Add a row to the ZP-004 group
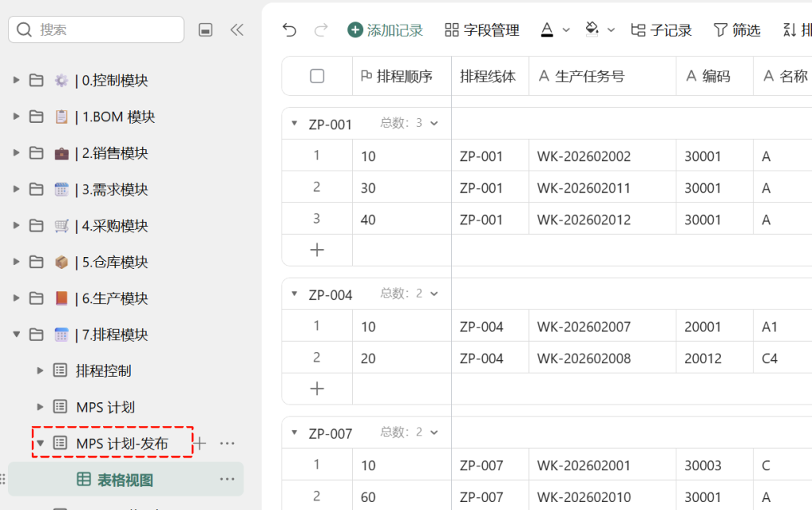Viewport: 812px width, 510px height. (x=317, y=389)
